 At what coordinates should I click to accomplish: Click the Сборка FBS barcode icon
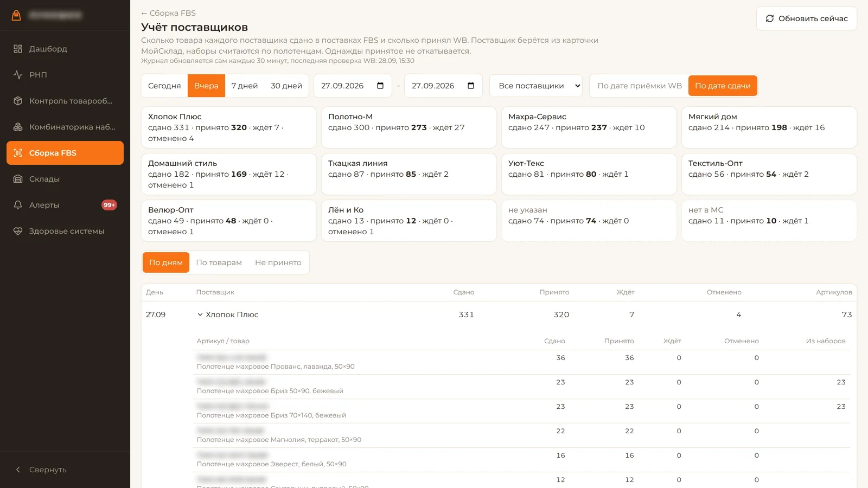18,153
